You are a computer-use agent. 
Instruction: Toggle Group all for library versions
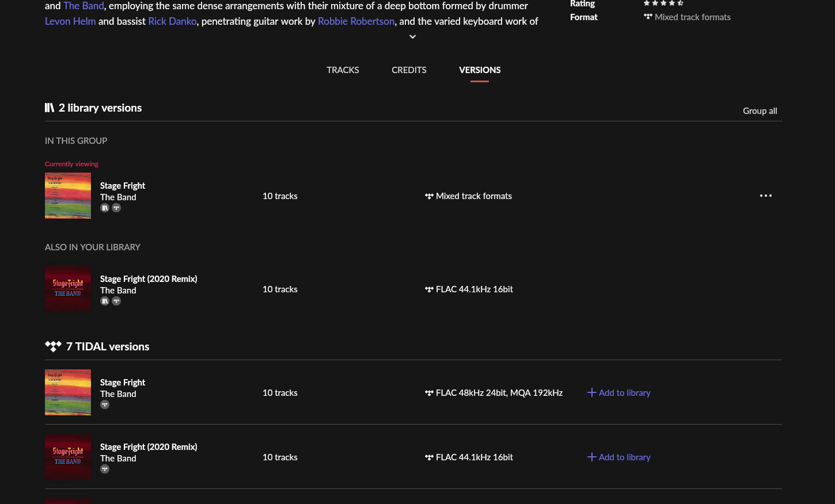point(760,110)
